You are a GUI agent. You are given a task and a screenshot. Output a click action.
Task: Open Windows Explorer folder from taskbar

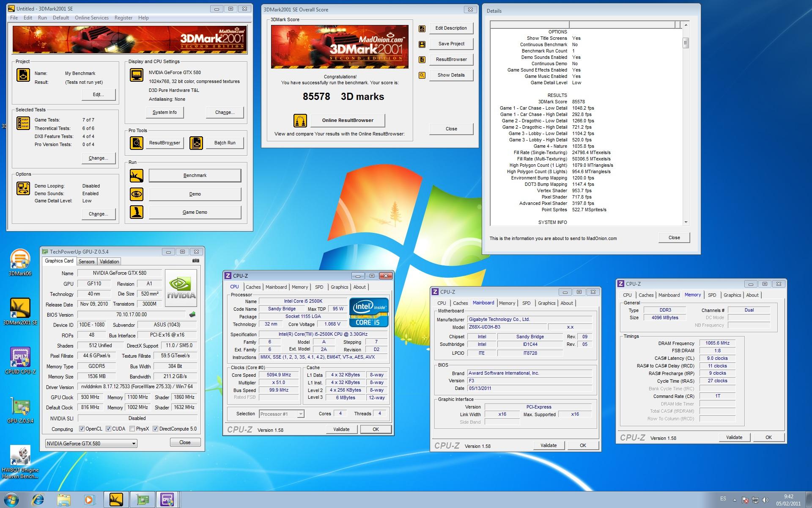click(x=63, y=500)
